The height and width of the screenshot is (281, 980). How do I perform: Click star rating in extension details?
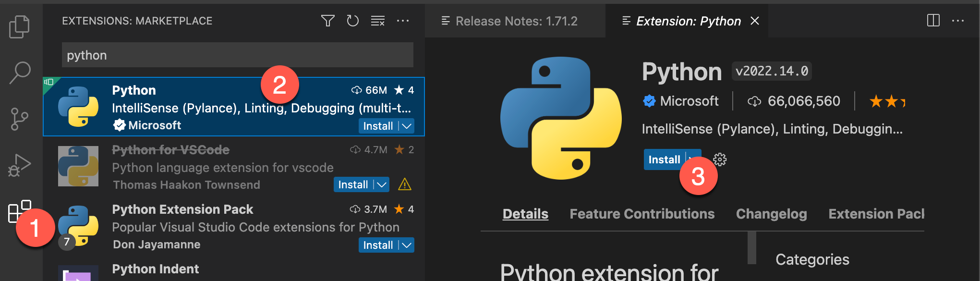(887, 101)
